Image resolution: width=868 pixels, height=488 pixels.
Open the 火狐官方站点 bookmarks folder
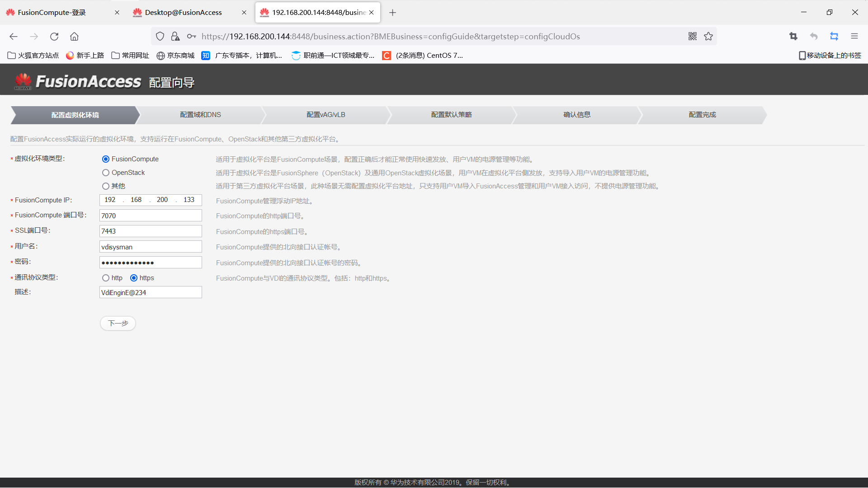33,55
